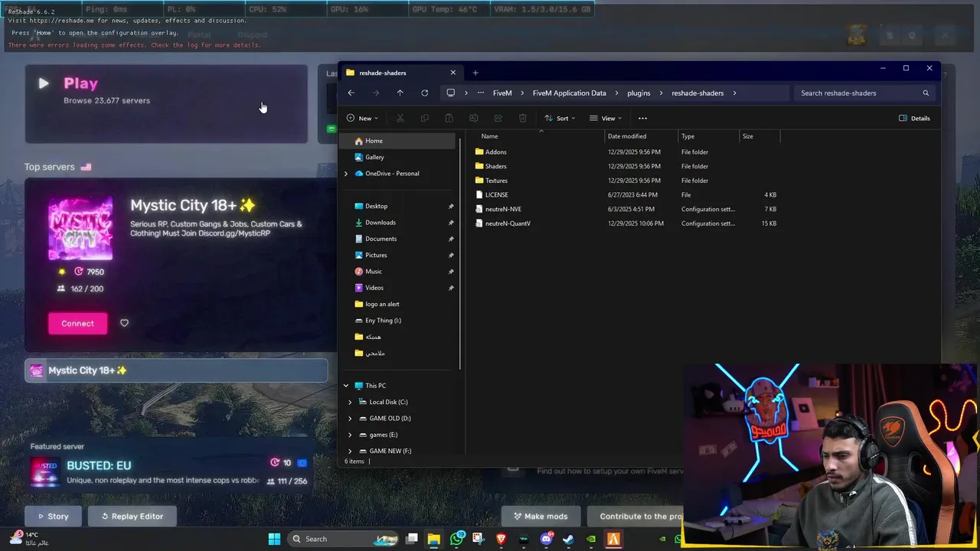Click the This PC monitor icon in address bar
The image size is (980, 551).
pyautogui.click(x=450, y=93)
